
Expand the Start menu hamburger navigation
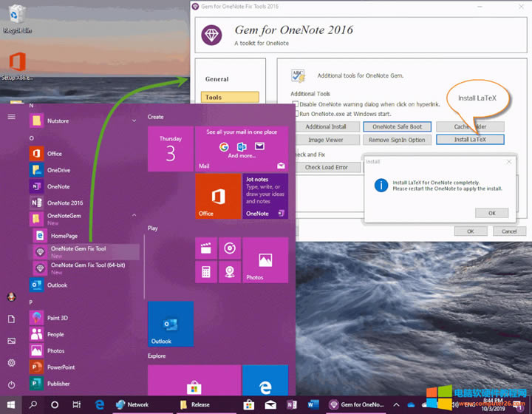tap(11, 117)
